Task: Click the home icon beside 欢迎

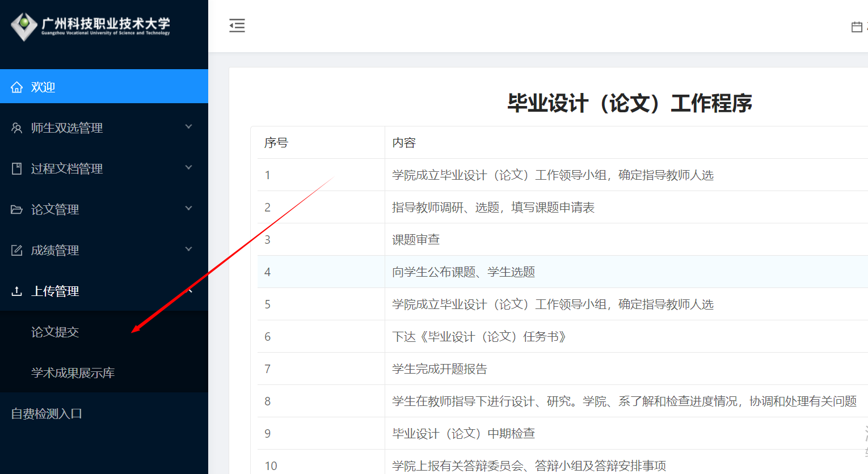Action: 16,86
